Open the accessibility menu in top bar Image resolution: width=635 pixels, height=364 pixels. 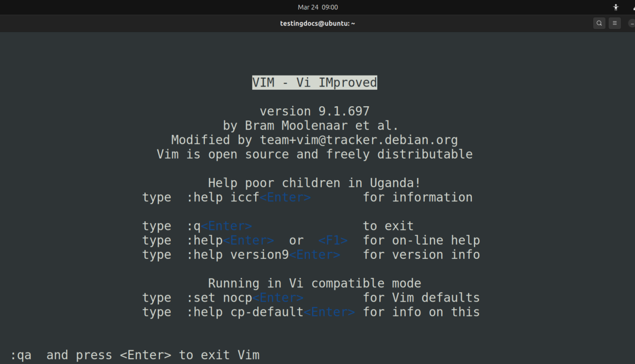[x=615, y=7]
